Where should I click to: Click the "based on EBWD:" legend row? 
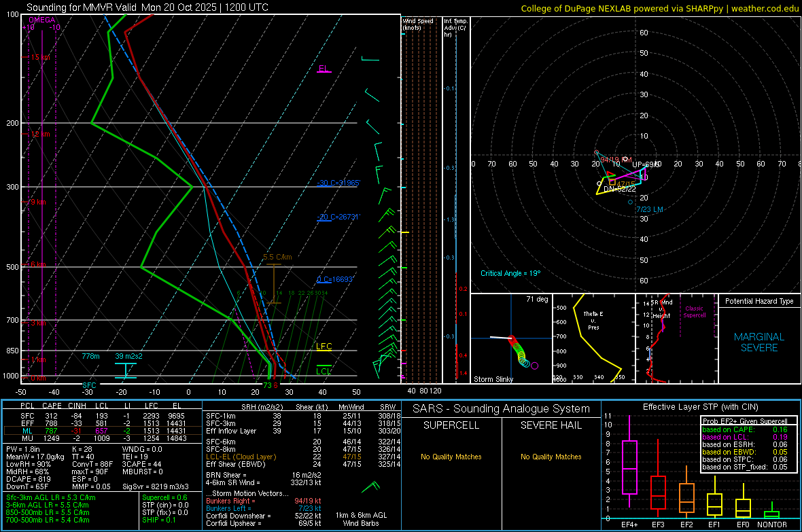click(745, 452)
